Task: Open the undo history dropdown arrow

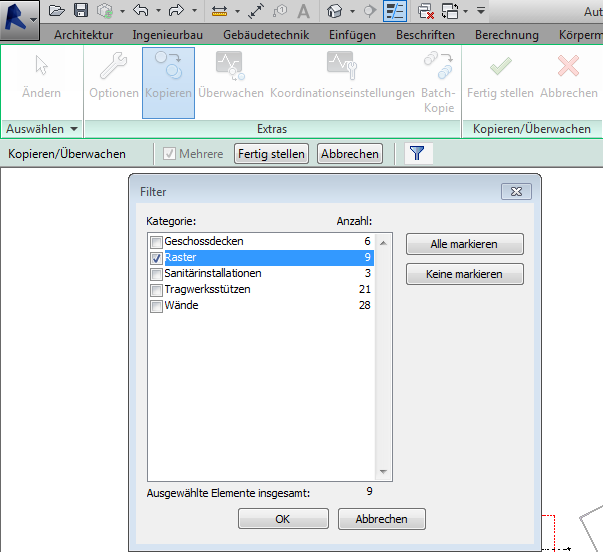Action: [x=158, y=12]
